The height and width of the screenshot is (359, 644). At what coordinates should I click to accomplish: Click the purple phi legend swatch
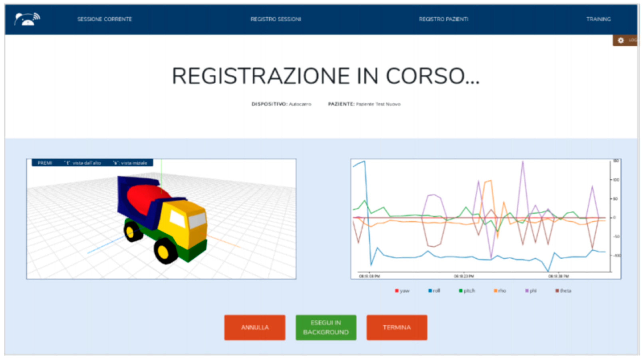pos(527,291)
